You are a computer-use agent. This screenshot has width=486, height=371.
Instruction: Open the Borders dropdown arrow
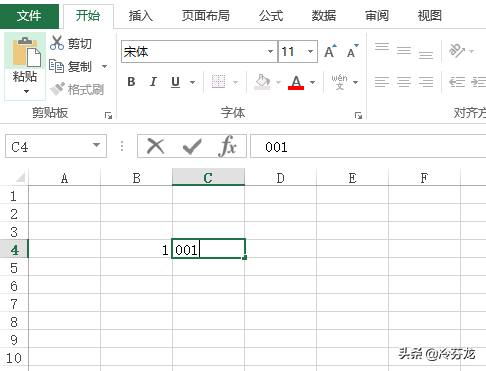235,82
